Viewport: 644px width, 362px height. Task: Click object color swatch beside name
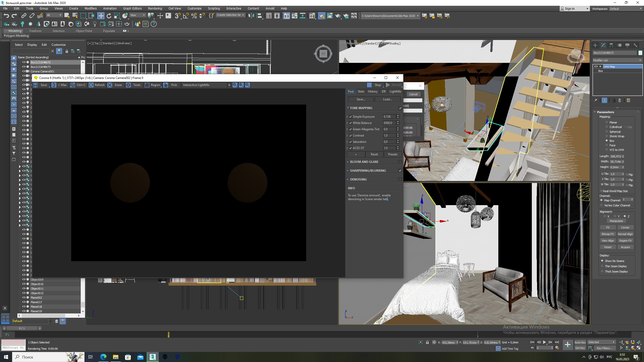click(640, 53)
